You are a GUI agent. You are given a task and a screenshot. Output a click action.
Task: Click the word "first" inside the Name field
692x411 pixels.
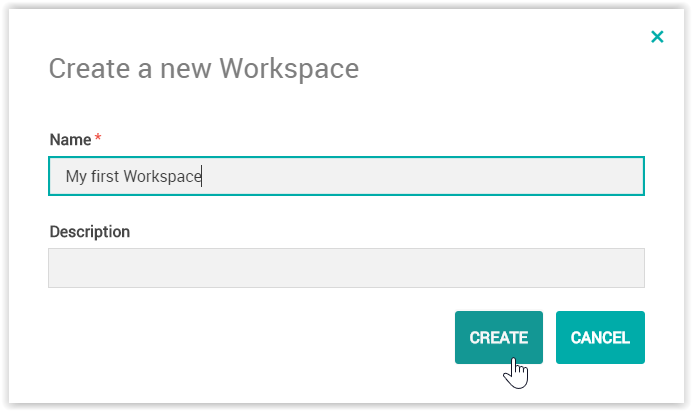coord(104,177)
